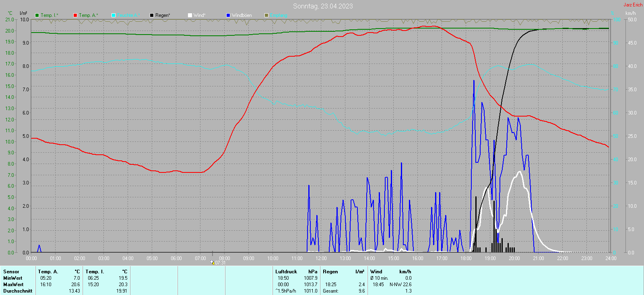Screen dimensions: 644x295
Task: Select the blue Windböen legend square
Action: point(228,15)
